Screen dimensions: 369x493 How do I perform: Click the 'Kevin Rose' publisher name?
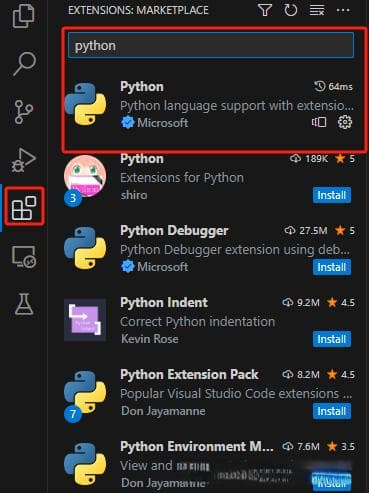[150, 339]
